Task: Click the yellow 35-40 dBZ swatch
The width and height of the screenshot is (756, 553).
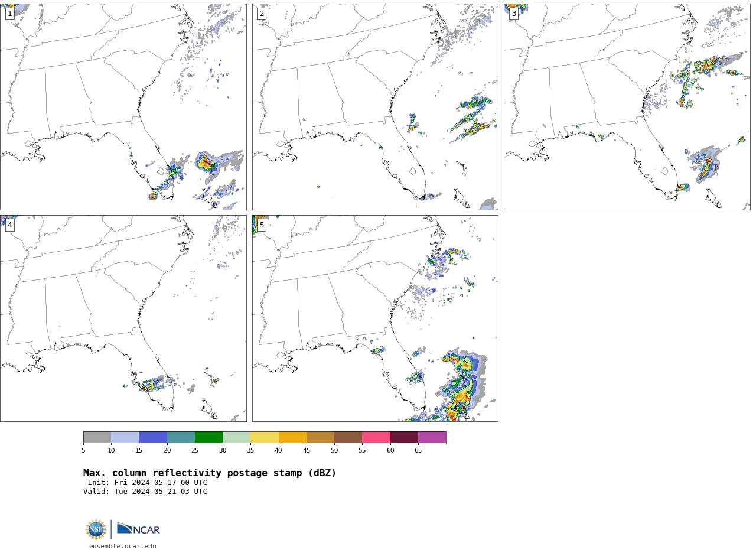Action: tap(265, 437)
